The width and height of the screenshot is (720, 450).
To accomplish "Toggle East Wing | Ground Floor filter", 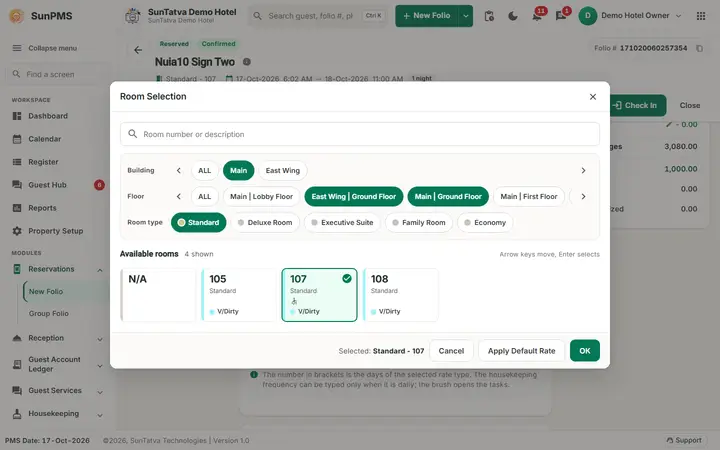I will (x=354, y=197).
